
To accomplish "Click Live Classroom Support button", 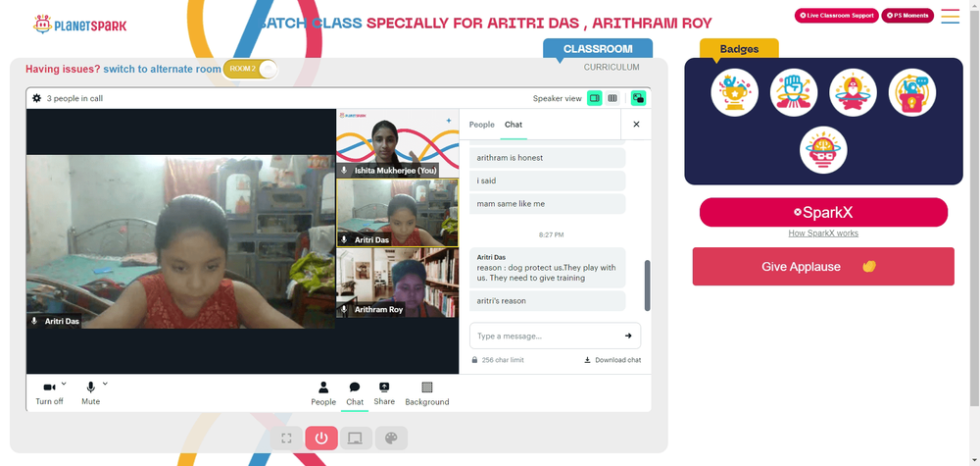I will [x=836, y=16].
